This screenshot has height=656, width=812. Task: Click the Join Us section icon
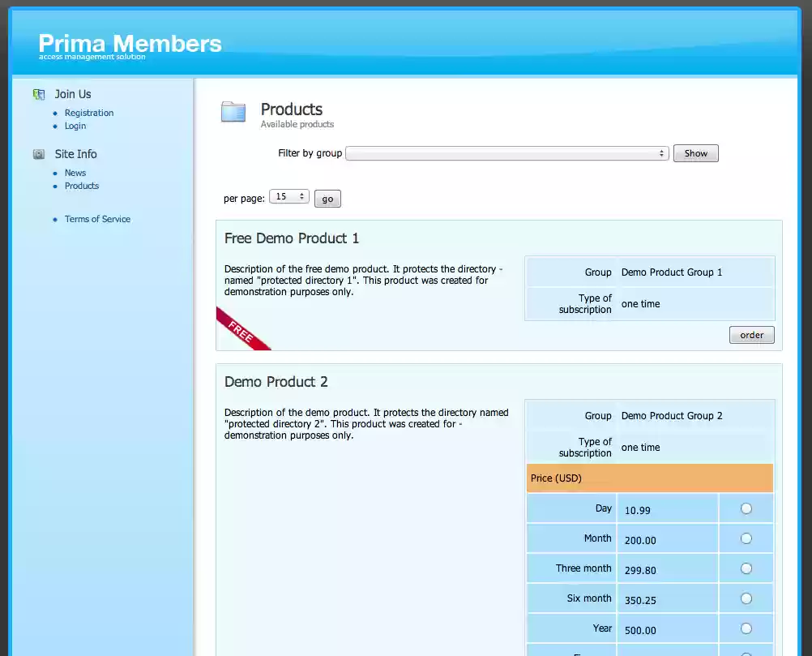(x=38, y=94)
